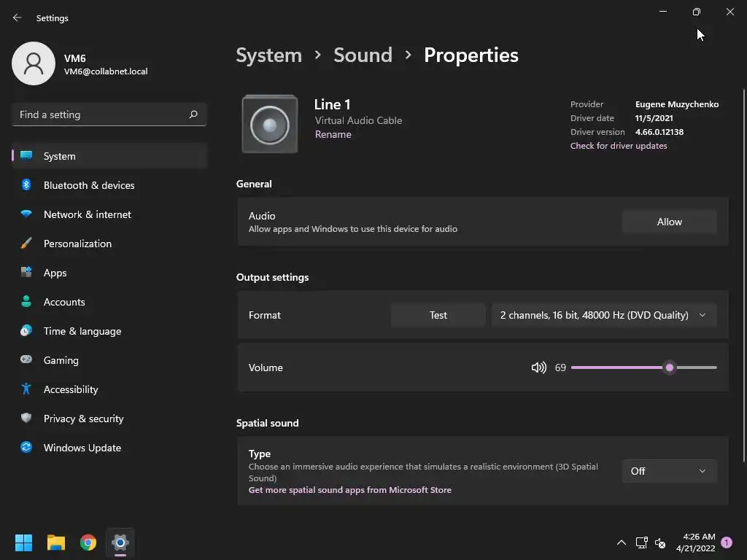Open Privacy & security settings
The width and height of the screenshot is (747, 560).
tap(84, 419)
